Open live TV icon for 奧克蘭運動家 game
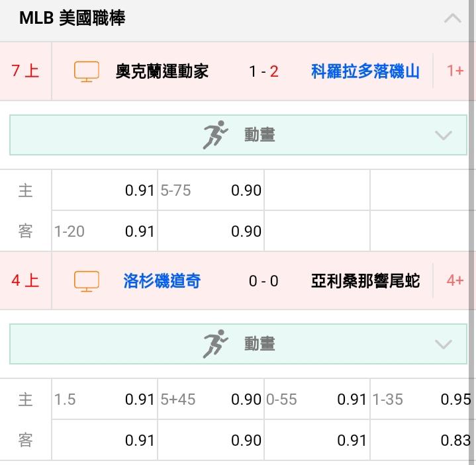 87,71
